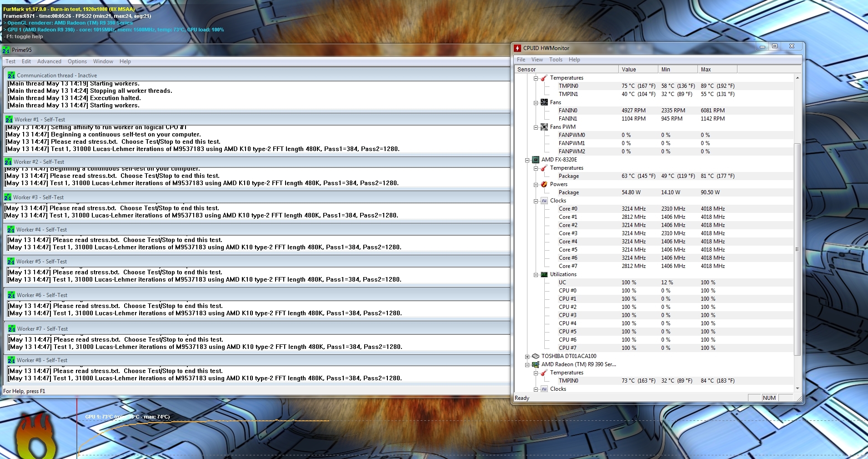Collapse the Fans PWM tree node
The image size is (868, 459).
(x=536, y=127)
